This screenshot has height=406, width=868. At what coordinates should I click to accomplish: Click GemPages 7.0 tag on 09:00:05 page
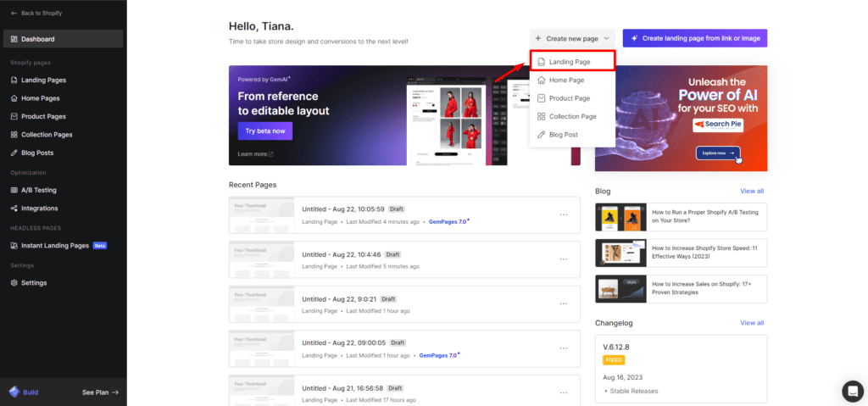(x=439, y=355)
